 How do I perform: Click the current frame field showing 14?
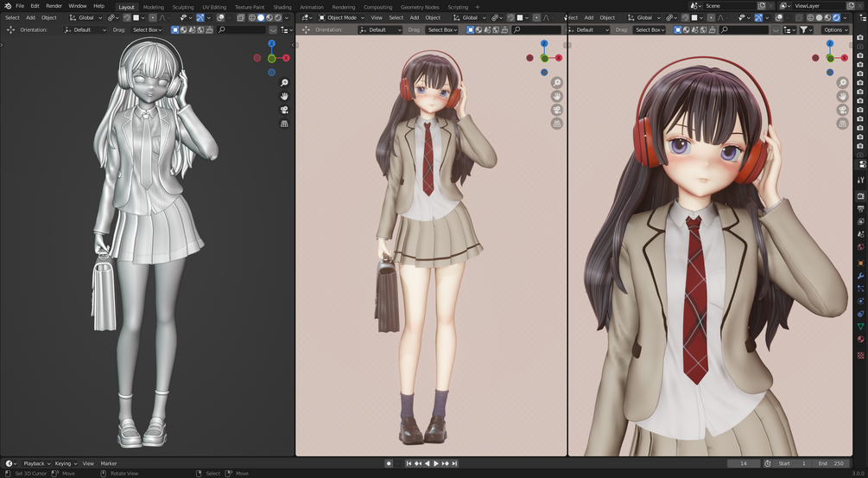tap(744, 463)
